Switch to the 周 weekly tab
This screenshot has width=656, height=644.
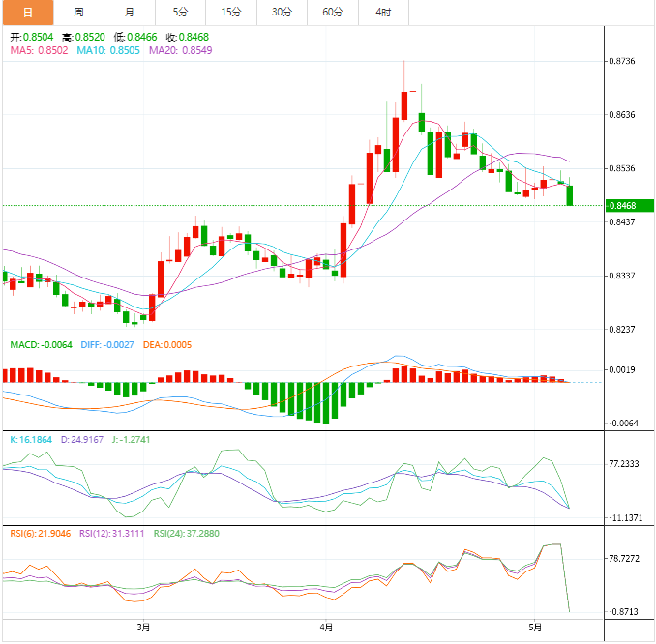click(78, 13)
